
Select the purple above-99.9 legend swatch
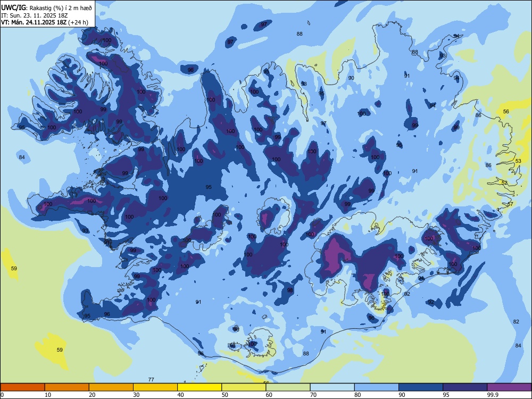point(509,387)
